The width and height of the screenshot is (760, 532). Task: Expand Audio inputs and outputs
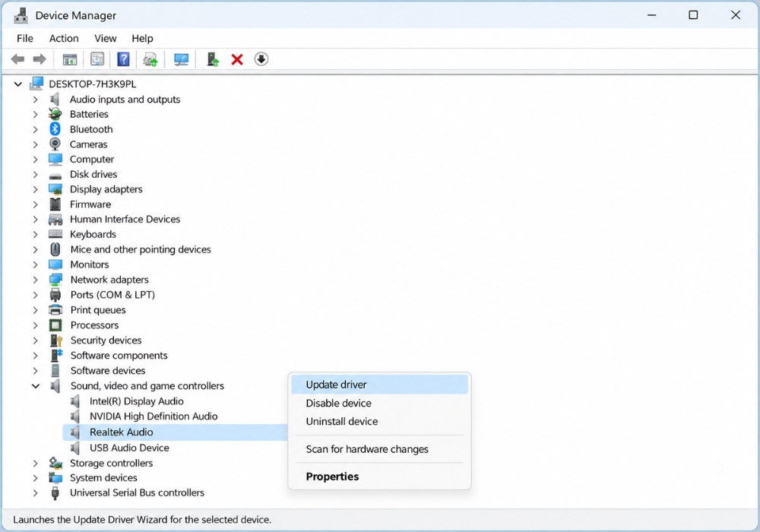pos(35,100)
